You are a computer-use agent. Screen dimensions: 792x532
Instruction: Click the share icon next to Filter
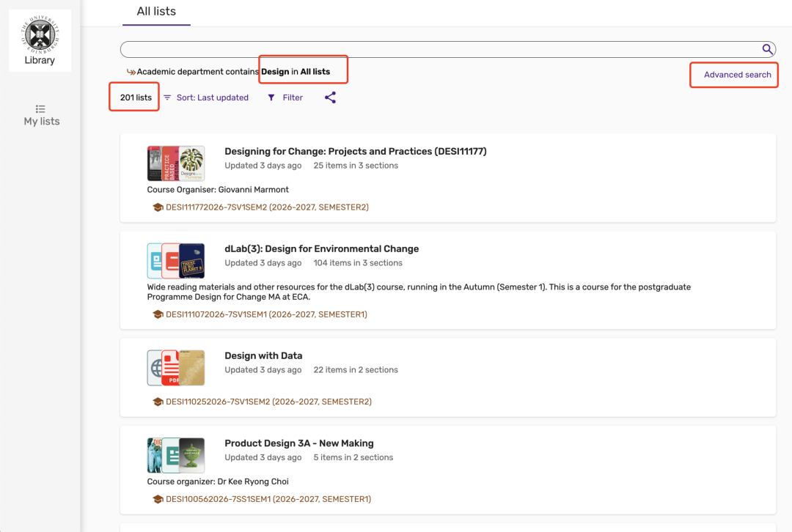tap(330, 97)
